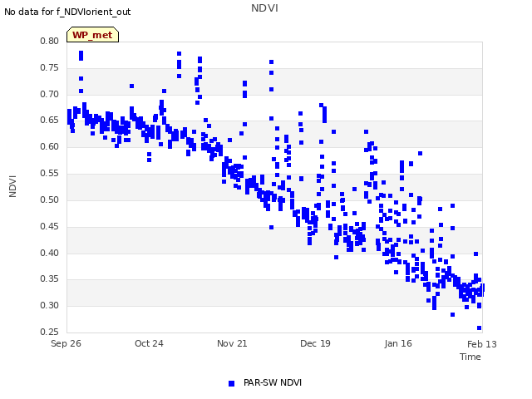
Task: Select the Dec 19 x-axis tick label
Action: (x=315, y=343)
